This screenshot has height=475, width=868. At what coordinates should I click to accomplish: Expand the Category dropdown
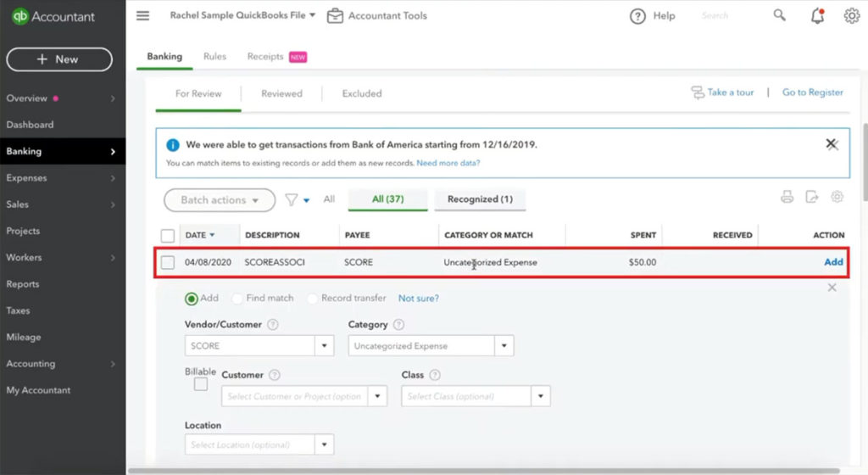pyautogui.click(x=505, y=346)
